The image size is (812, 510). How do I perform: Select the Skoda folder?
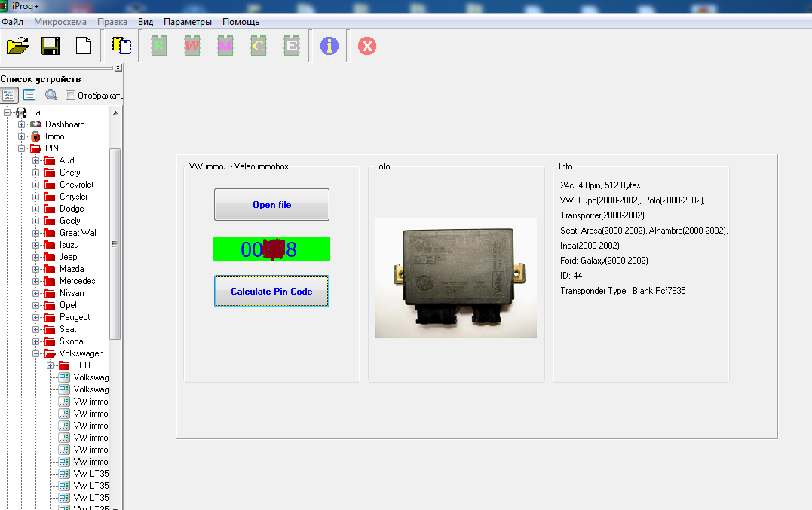pyautogui.click(x=71, y=341)
